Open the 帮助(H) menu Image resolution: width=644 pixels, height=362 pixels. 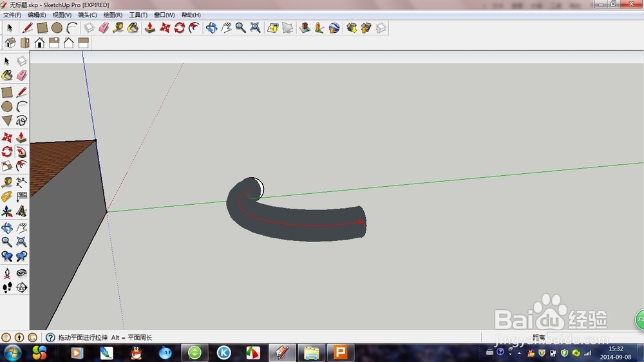191,15
